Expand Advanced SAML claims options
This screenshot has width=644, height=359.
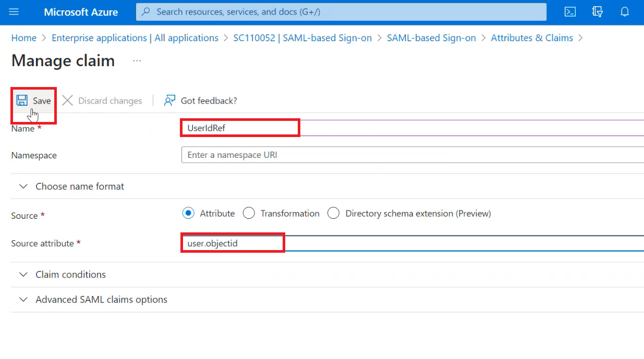23,300
